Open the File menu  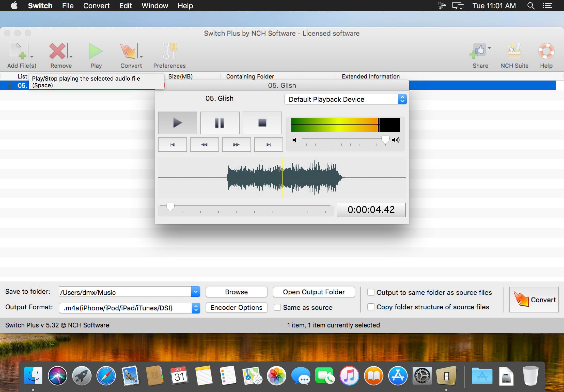(68, 6)
